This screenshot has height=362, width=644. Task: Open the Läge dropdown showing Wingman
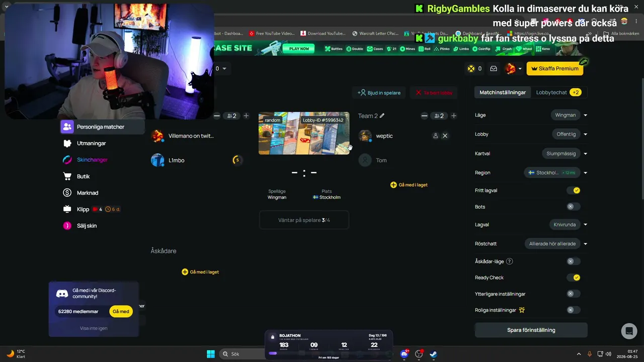coord(570,115)
